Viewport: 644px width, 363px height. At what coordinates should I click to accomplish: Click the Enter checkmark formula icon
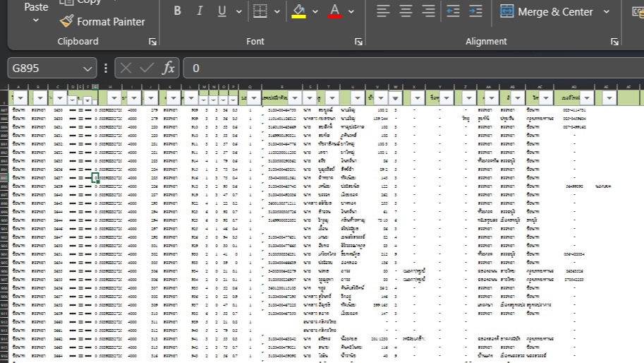(147, 69)
